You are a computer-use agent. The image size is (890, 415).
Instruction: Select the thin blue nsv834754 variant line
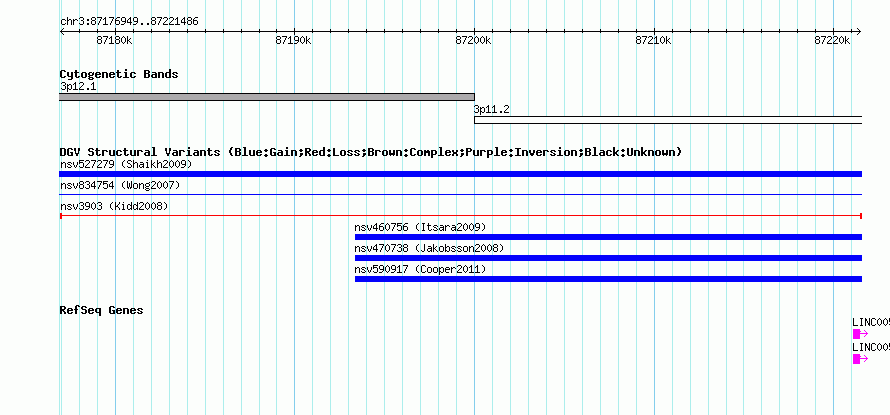[x=460, y=195]
